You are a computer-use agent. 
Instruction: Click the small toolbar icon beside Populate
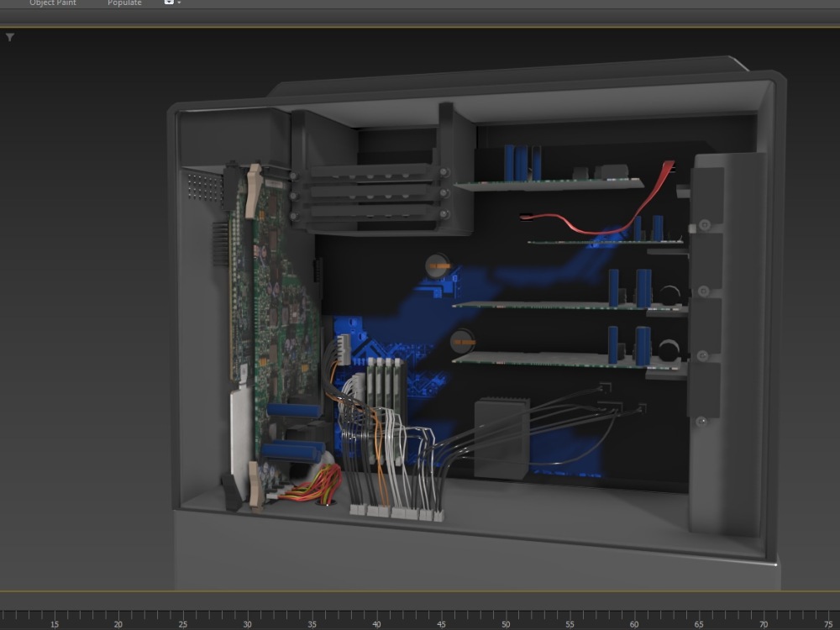click(x=167, y=3)
